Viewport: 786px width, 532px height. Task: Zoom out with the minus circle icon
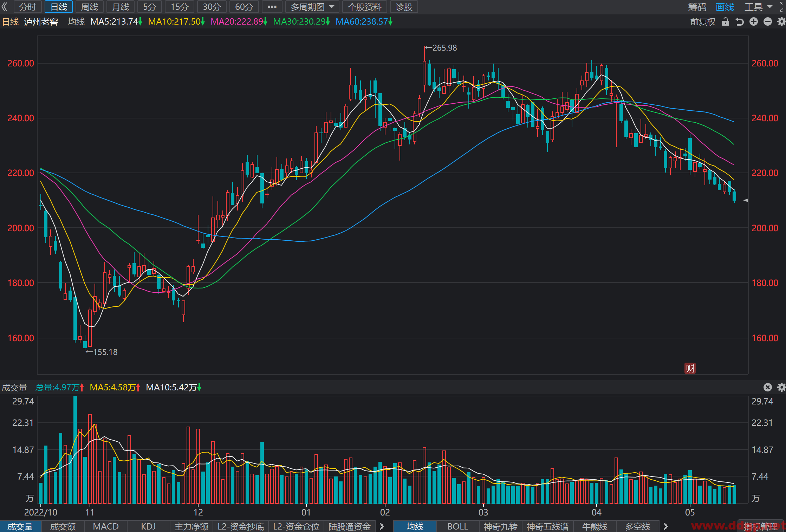pyautogui.click(x=768, y=22)
